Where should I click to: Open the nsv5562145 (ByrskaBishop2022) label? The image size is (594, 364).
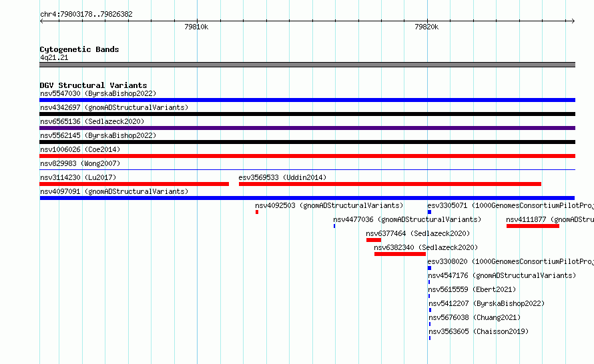[x=98, y=135]
